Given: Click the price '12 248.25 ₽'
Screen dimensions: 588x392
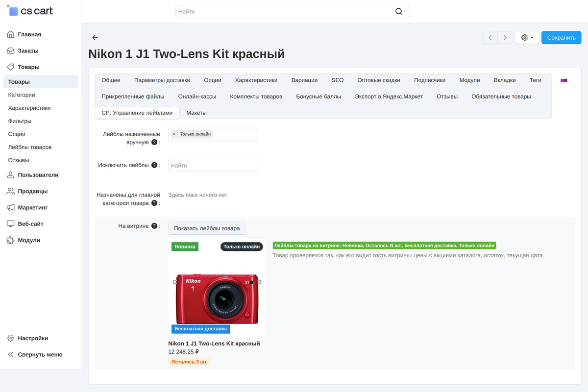Looking at the screenshot, I should [183, 352].
